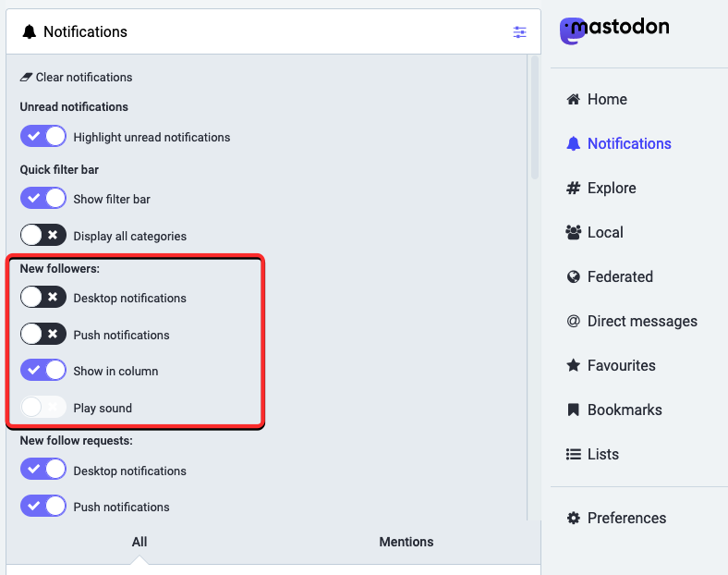Select the All notifications tab
Image resolution: width=728 pixels, height=575 pixels.
click(x=140, y=542)
